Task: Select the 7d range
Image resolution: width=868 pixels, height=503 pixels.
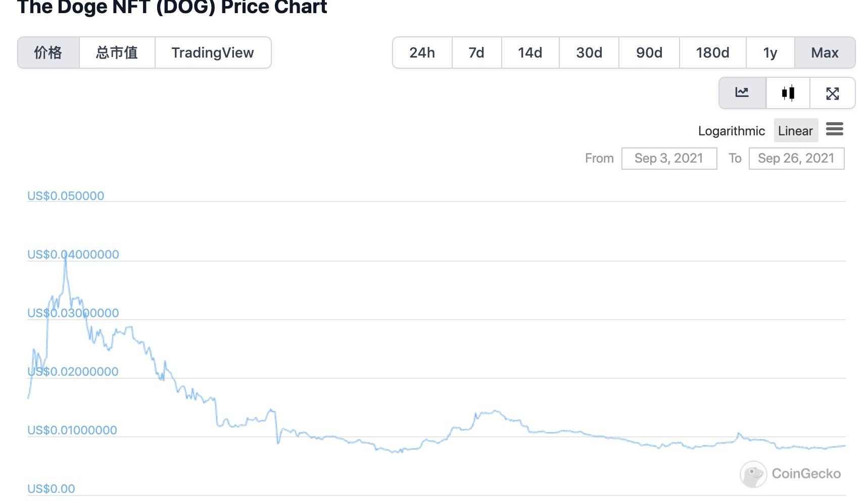Action: click(x=476, y=53)
